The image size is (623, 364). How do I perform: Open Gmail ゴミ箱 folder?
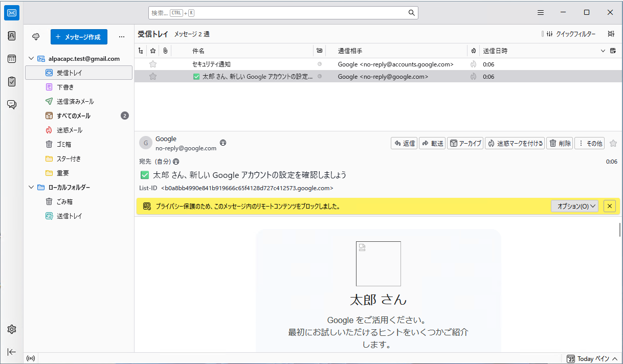79,145
